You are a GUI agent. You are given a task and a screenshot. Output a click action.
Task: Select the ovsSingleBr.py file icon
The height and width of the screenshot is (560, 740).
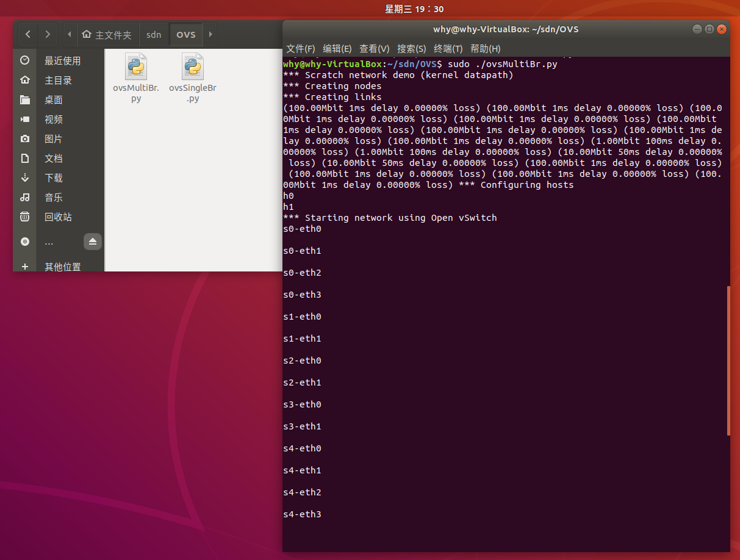(x=193, y=66)
